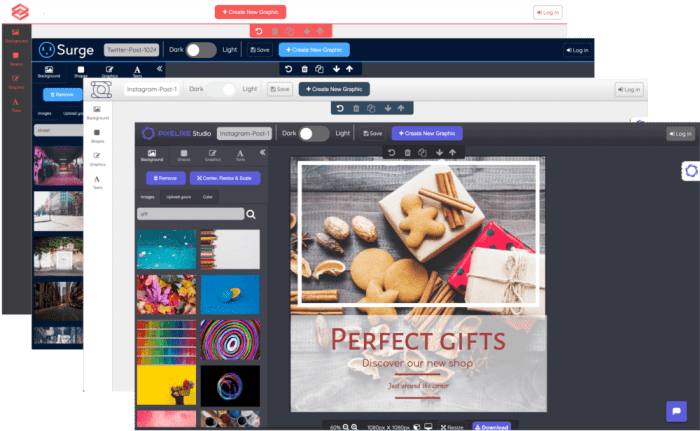
Task: Click the Instagram-Post-1 name field in Pixelixe
Action: pos(244,134)
